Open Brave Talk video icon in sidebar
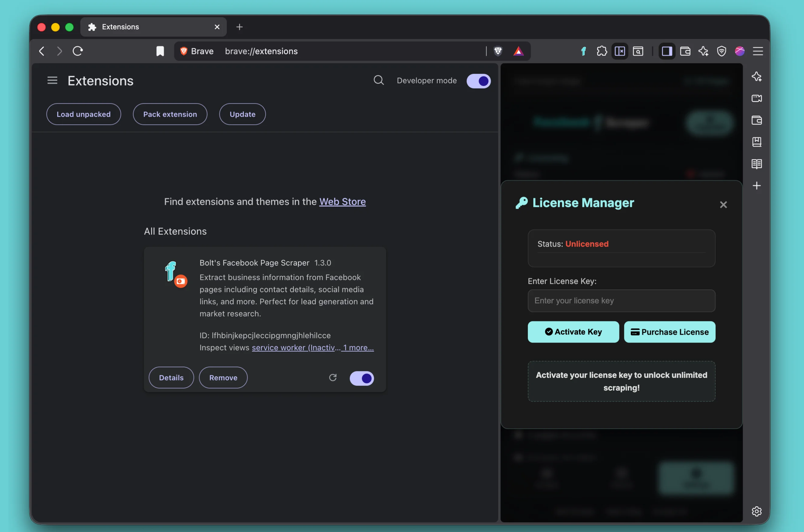The image size is (804, 532). click(x=756, y=98)
